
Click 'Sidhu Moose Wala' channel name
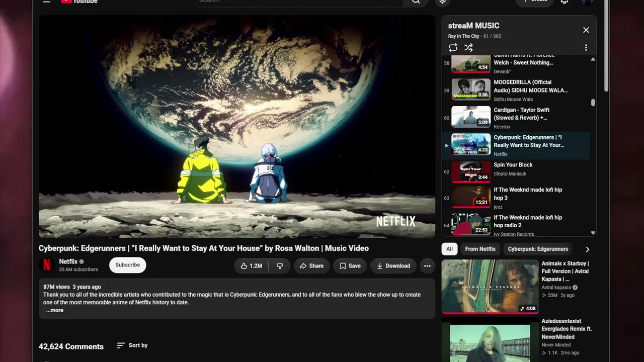513,100
